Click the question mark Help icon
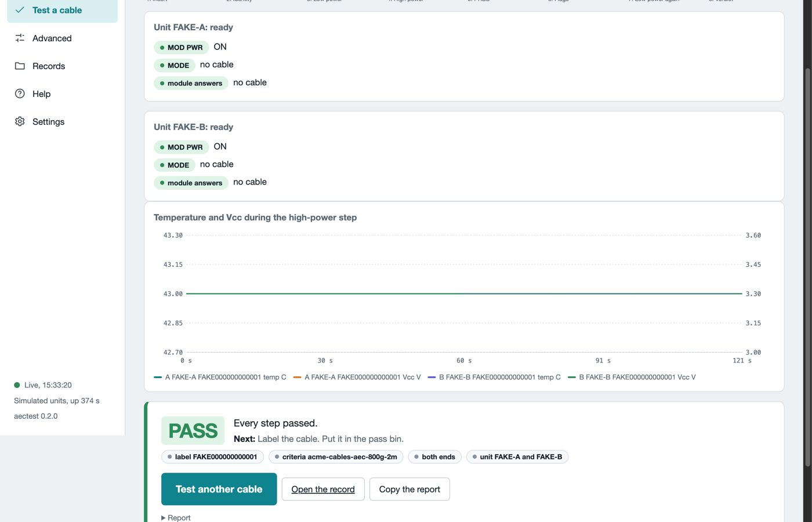812x522 pixels. coord(20,93)
